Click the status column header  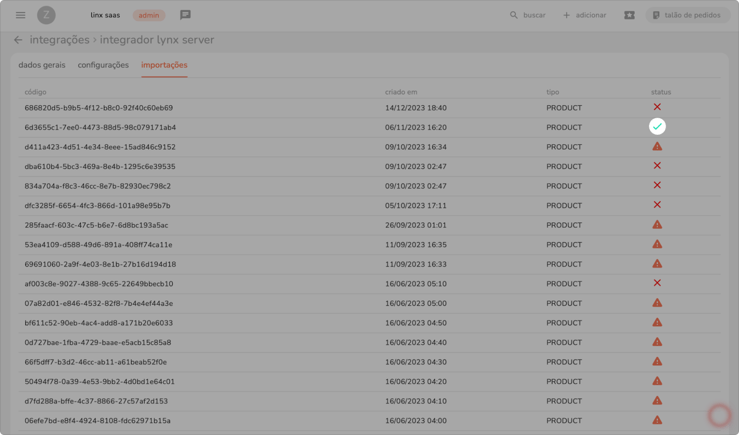pyautogui.click(x=660, y=92)
